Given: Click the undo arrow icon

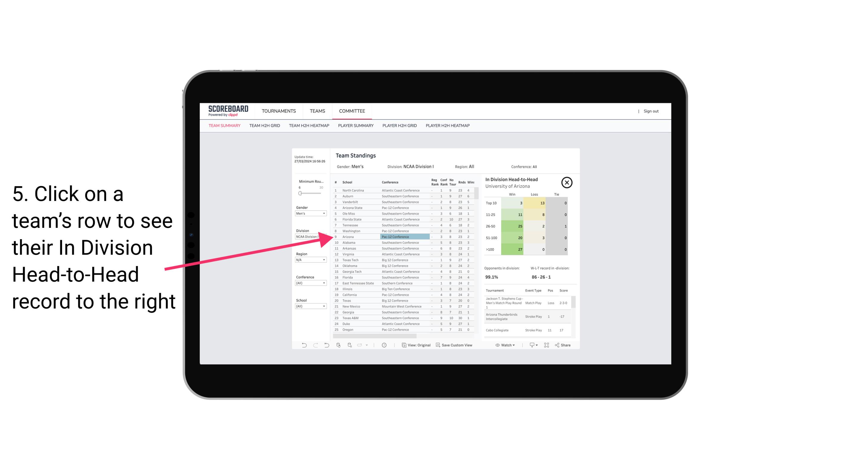Looking at the screenshot, I should coord(303,345).
